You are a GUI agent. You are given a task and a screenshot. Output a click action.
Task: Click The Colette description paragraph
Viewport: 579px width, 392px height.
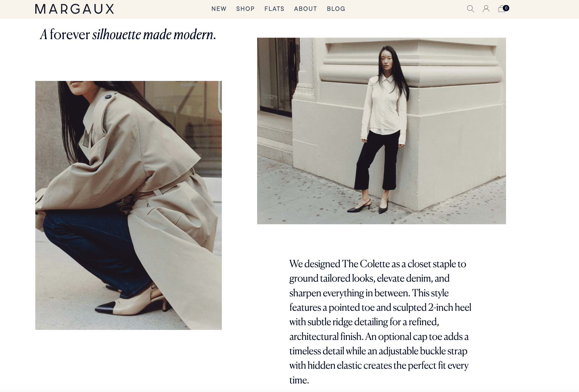tap(380, 322)
